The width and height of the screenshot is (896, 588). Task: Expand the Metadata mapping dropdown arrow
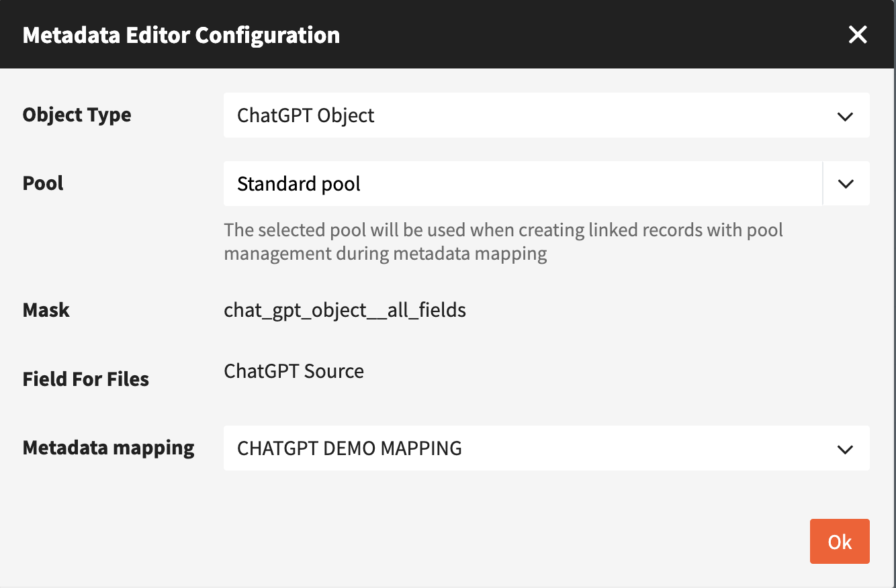click(845, 448)
